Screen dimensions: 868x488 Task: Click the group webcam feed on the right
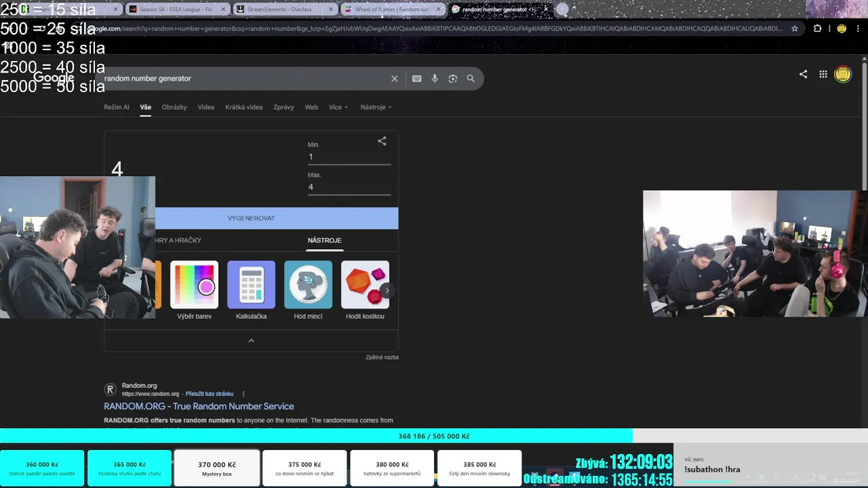755,253
